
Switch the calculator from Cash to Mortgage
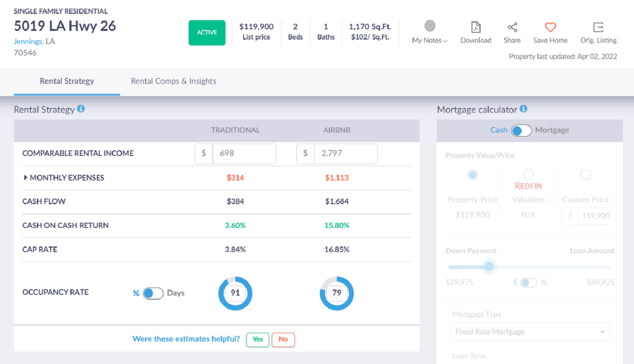pyautogui.click(x=521, y=130)
